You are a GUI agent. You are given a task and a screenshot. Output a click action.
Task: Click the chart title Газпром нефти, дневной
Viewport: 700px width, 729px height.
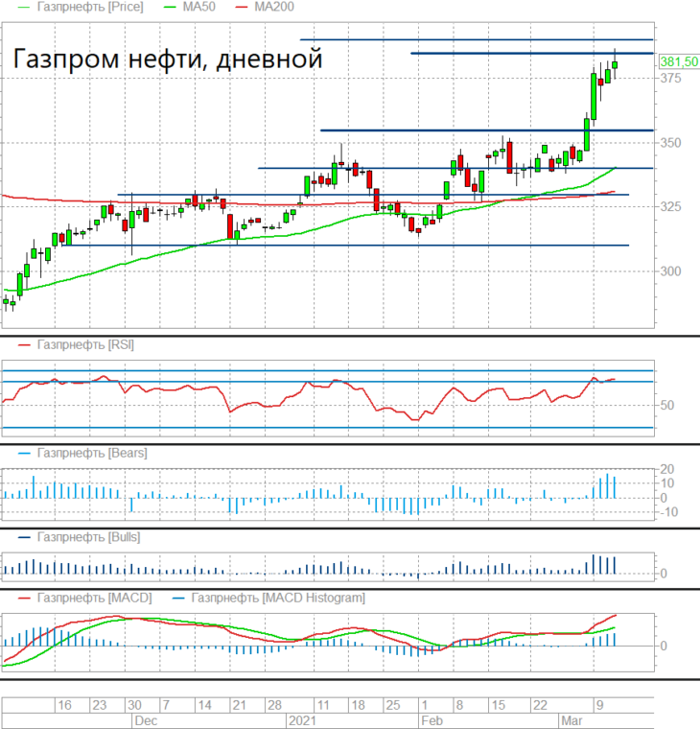coord(168,59)
